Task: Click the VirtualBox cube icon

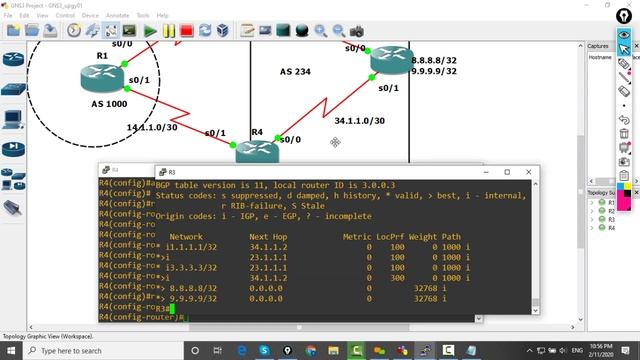Action: click(223, 31)
